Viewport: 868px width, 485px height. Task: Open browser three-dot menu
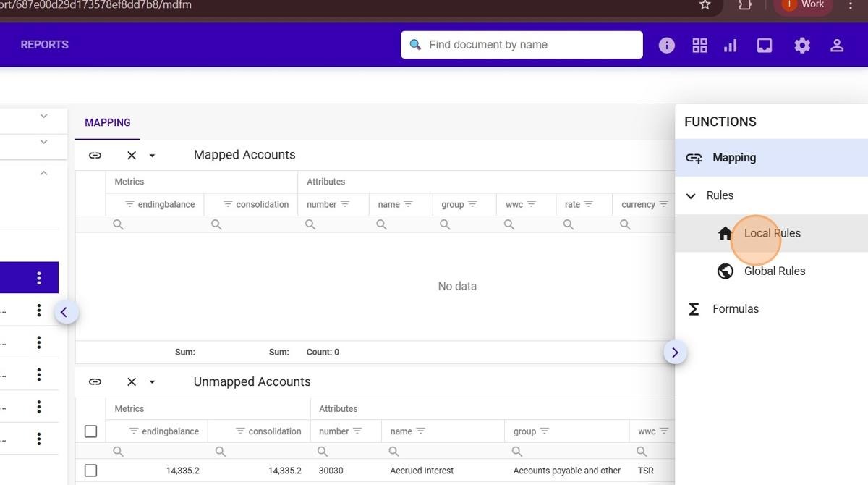click(x=851, y=4)
